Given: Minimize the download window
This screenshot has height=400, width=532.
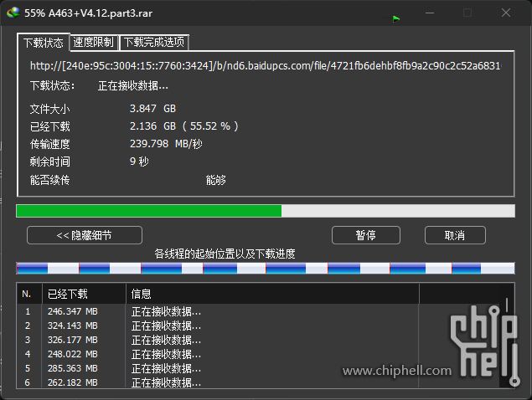Looking at the screenshot, I should coord(430,13).
